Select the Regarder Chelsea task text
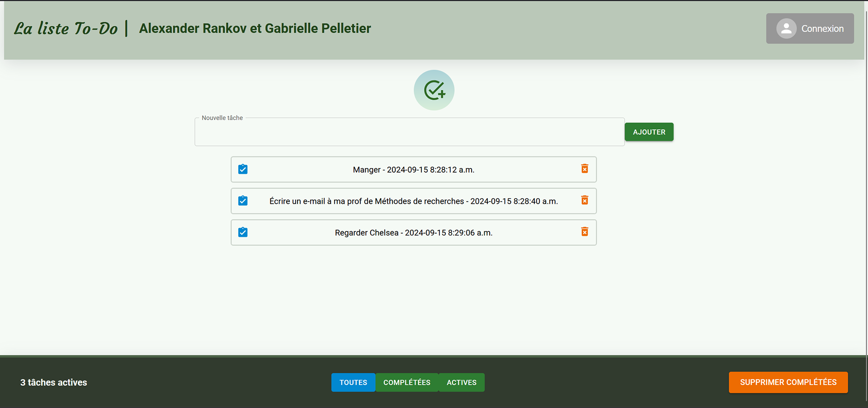868x408 pixels. point(414,233)
